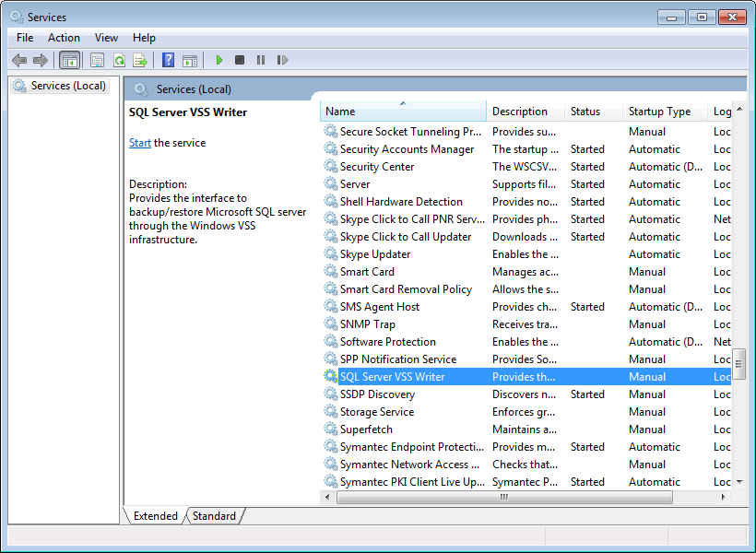Viewport: 756px width, 553px height.
Task: Open the Action menu
Action: point(64,38)
